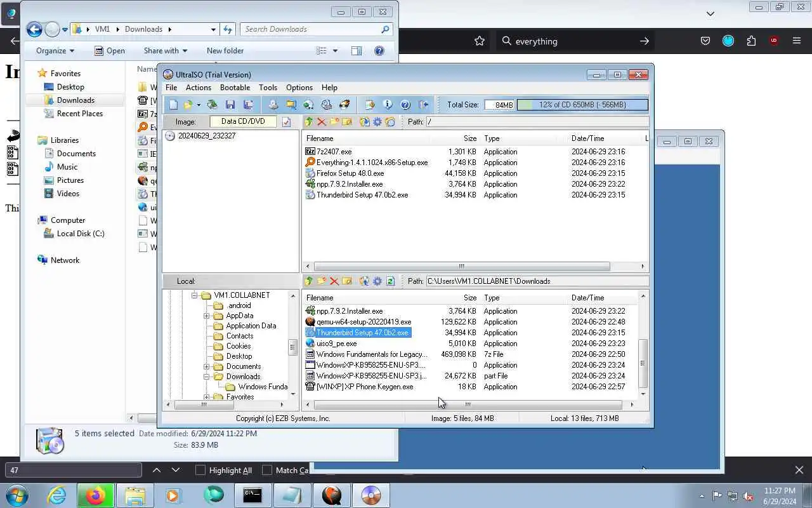Collapse the Downloads folder node in local tree
812x508 pixels.
click(207, 377)
